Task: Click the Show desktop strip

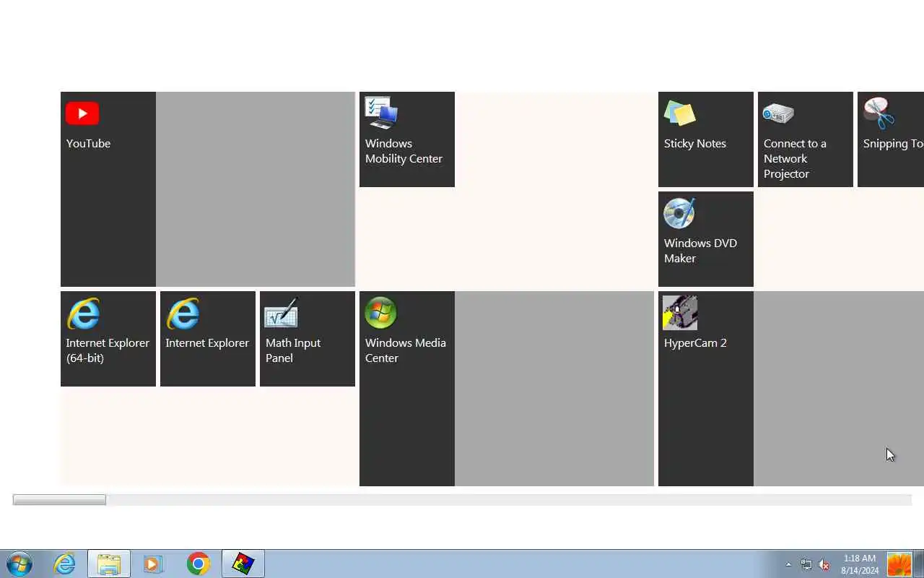Action: click(920, 564)
